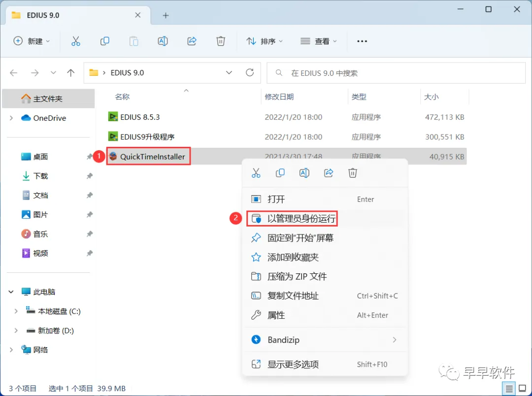
Task: Select the EDIUS 8.5.3 application icon
Action: [x=113, y=117]
